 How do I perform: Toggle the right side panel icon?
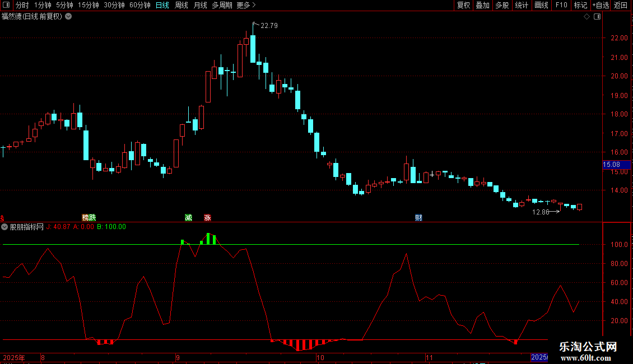click(597, 17)
